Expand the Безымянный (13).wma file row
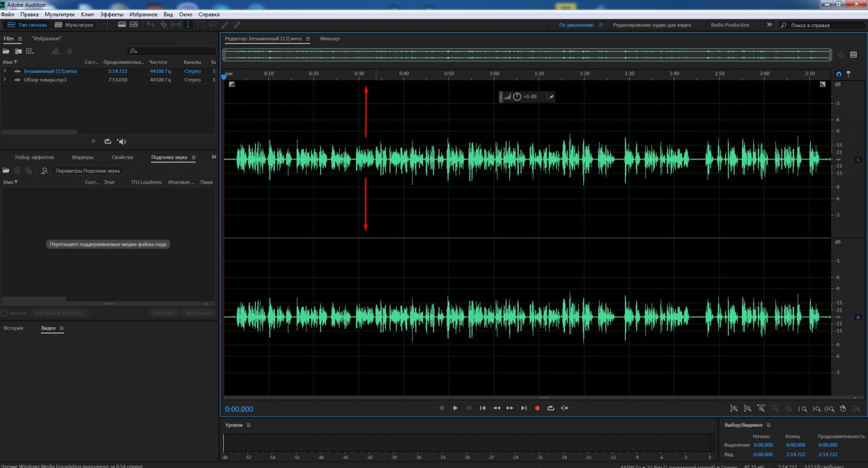This screenshot has height=468, width=868. [x=5, y=71]
